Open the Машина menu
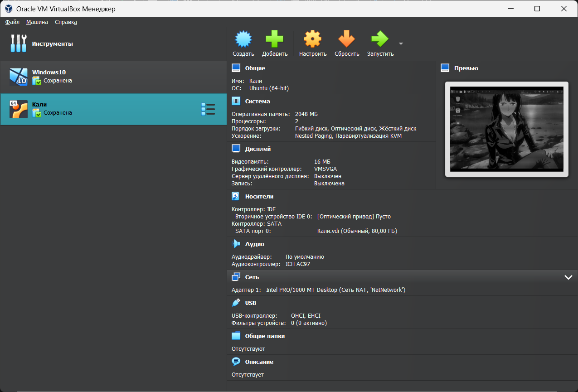The width and height of the screenshot is (578, 392). click(x=37, y=22)
